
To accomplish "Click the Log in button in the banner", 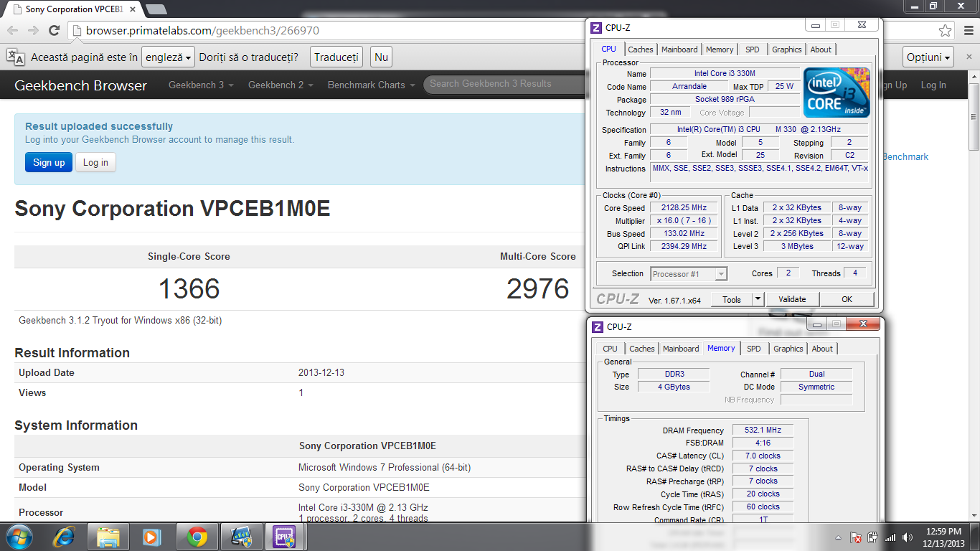I will pos(95,162).
